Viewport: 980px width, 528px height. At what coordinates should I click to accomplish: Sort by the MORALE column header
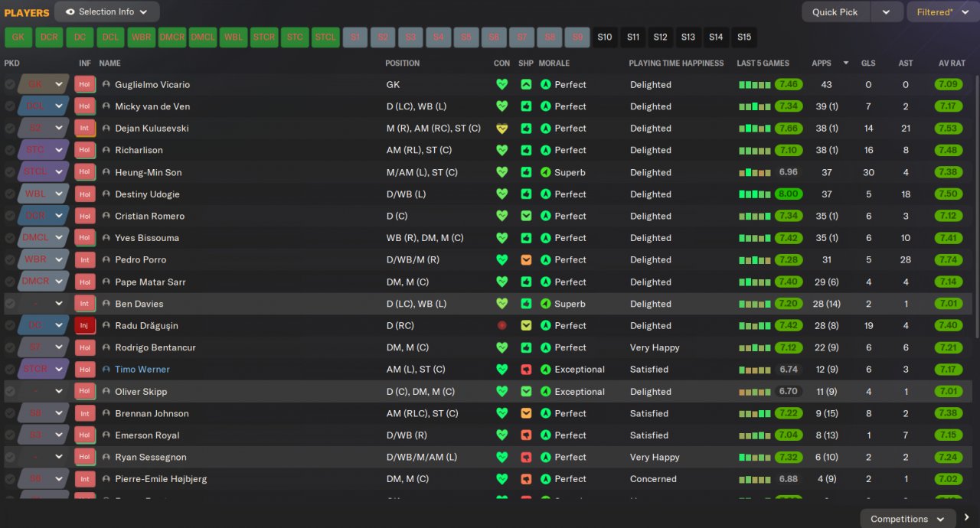(x=554, y=63)
